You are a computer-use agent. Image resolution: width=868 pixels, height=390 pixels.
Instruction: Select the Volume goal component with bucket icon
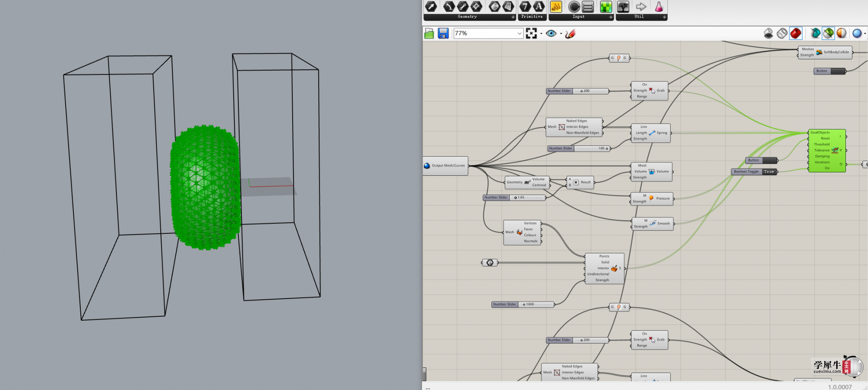tap(651, 171)
